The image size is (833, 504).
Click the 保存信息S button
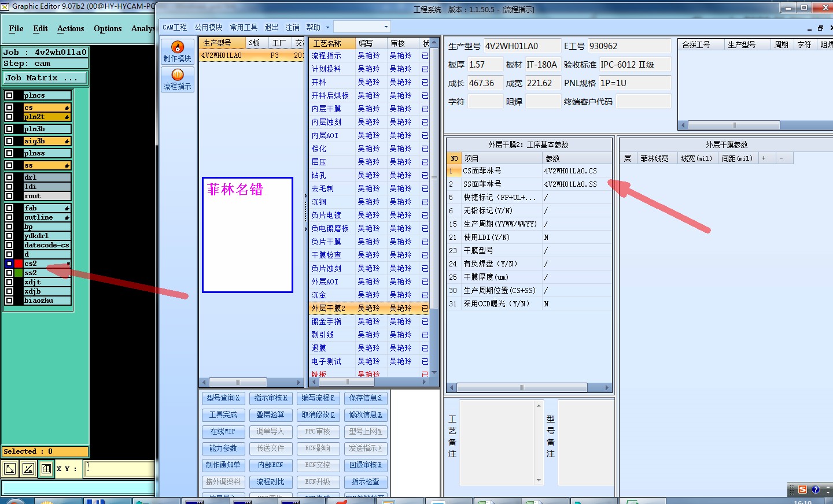[x=366, y=398]
